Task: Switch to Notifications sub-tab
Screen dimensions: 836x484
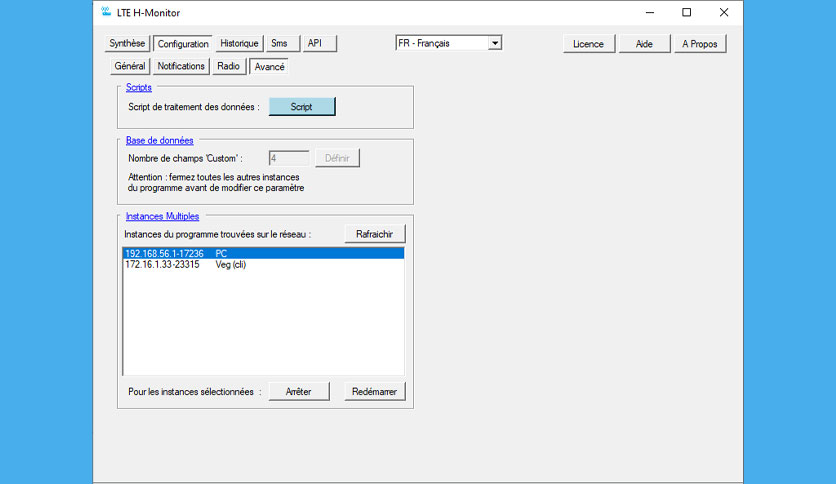Action: 181,66
